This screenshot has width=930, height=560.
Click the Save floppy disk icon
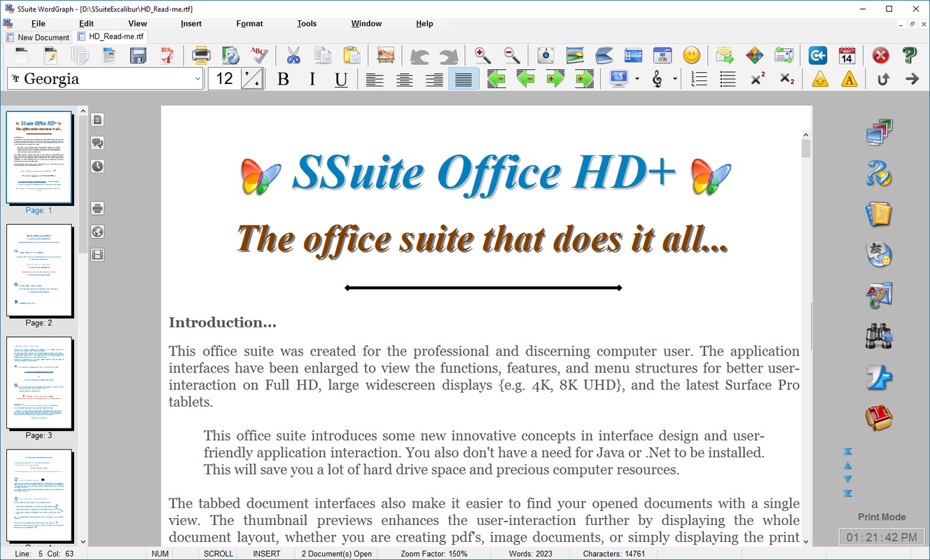pyautogui.click(x=138, y=55)
